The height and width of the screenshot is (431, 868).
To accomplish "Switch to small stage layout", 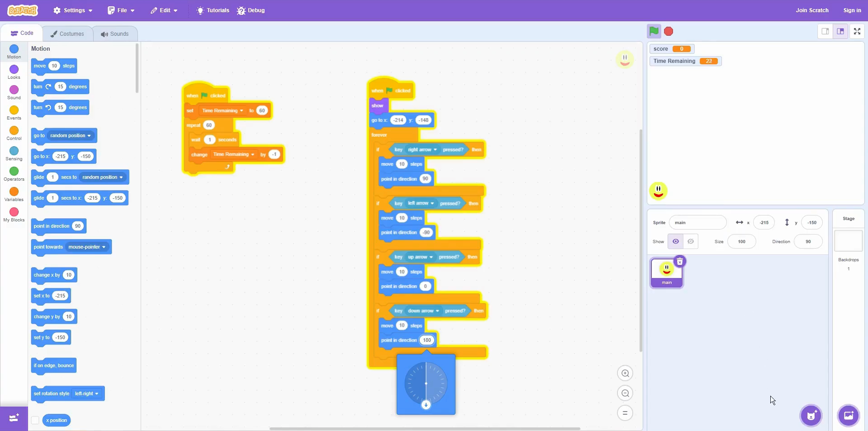I will click(x=825, y=31).
